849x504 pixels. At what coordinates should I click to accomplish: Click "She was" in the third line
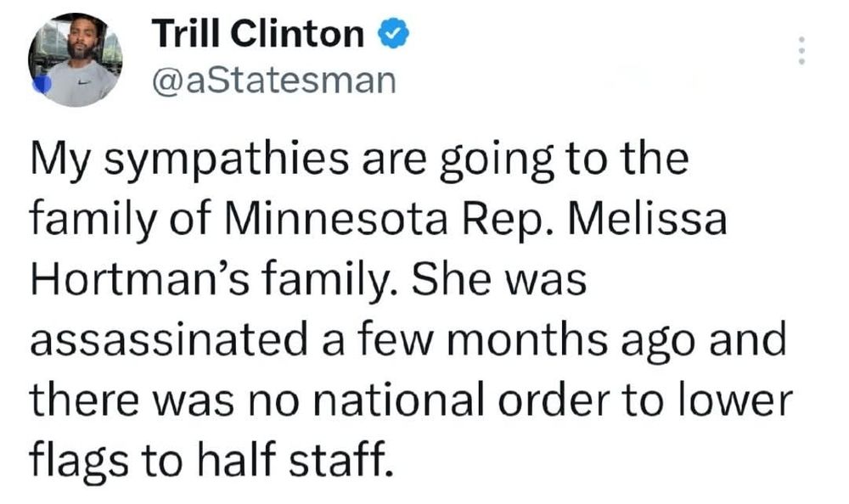coord(502,281)
